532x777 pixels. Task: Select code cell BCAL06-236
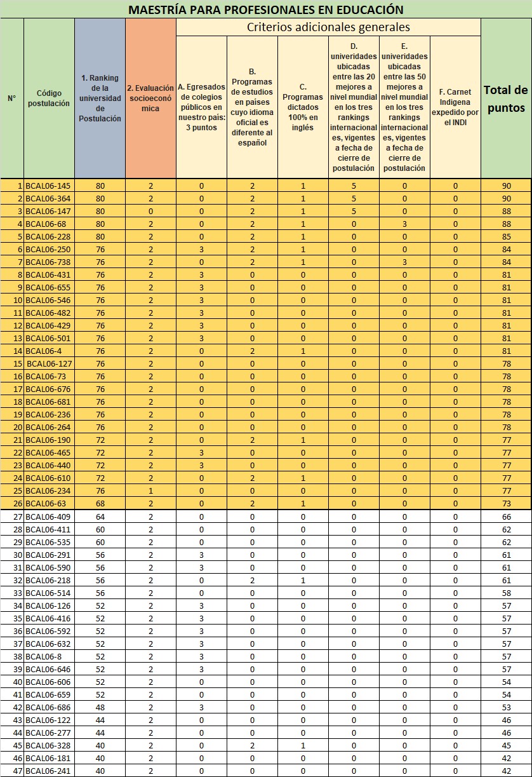point(49,414)
